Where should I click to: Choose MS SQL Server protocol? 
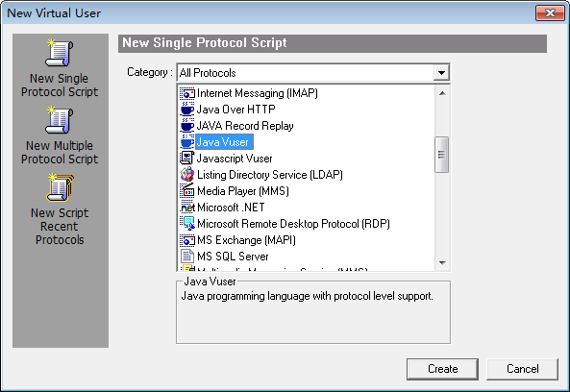tap(233, 257)
